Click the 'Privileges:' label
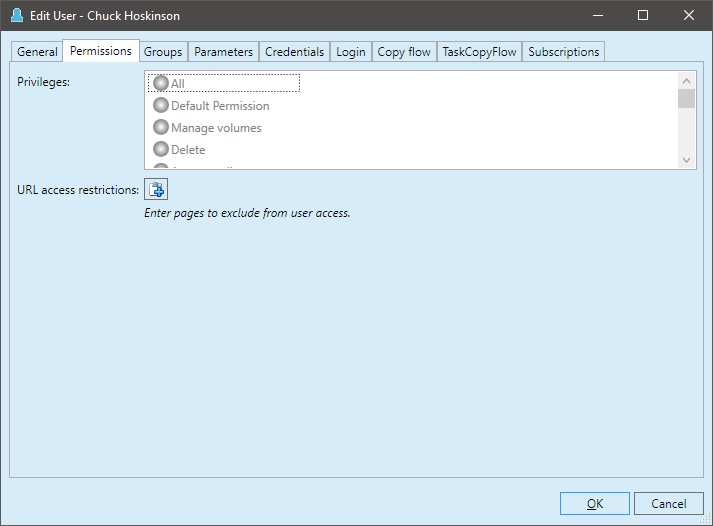 click(44, 82)
